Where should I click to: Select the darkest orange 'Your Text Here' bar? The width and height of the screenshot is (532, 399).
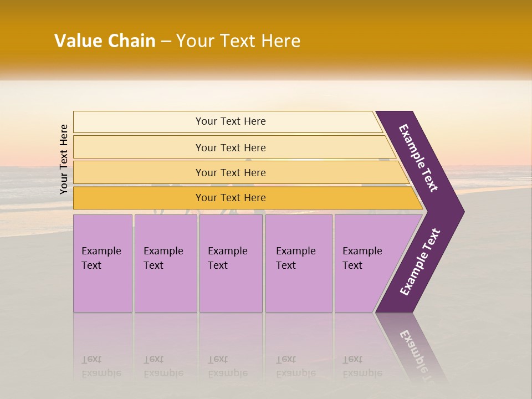pos(248,198)
